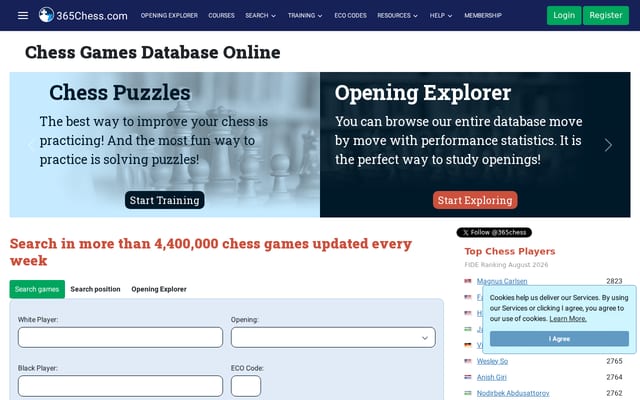Click I Agree on cookie notice

pos(559,339)
